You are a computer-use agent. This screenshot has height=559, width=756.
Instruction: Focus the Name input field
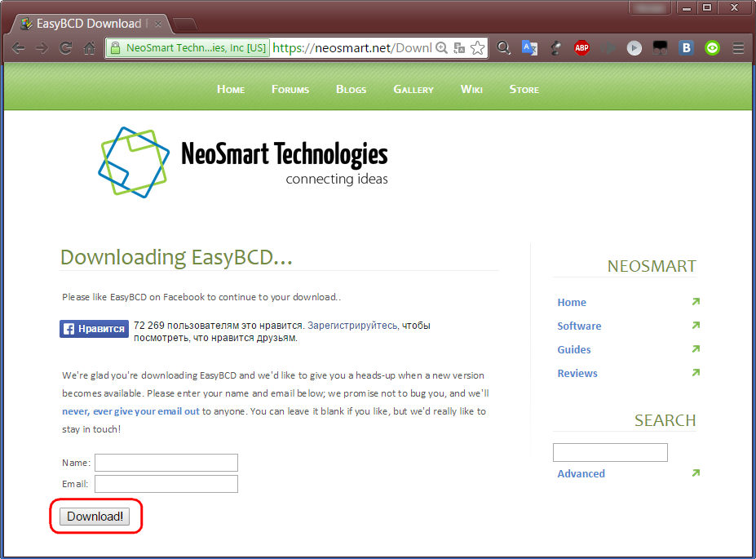point(166,463)
